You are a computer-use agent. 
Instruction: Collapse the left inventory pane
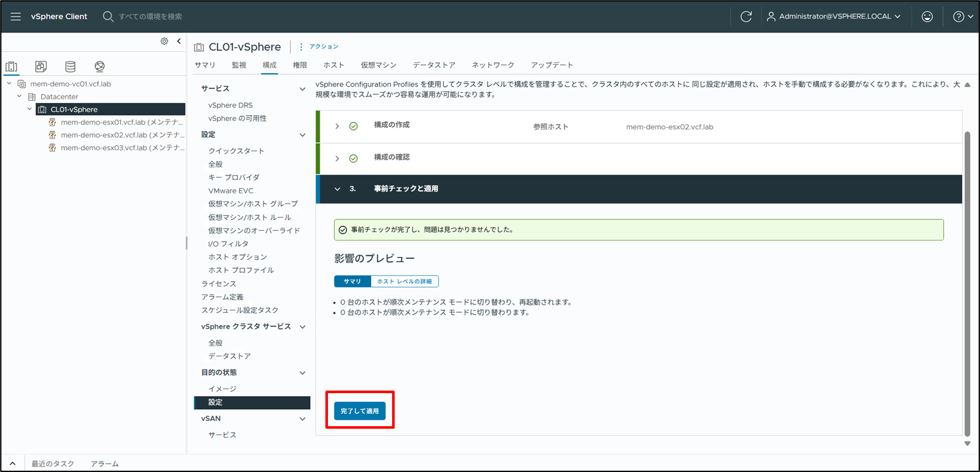click(x=179, y=41)
